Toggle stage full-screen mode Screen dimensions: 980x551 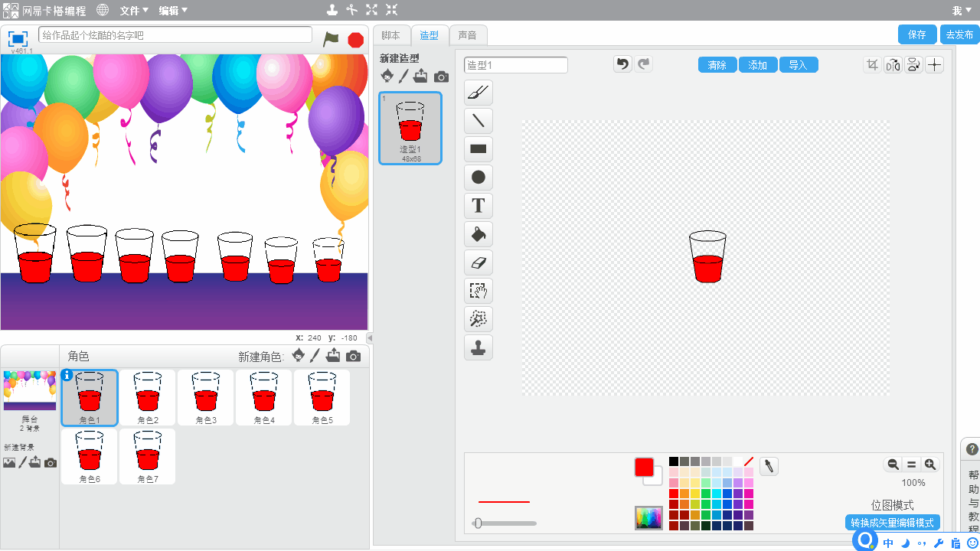tap(18, 38)
